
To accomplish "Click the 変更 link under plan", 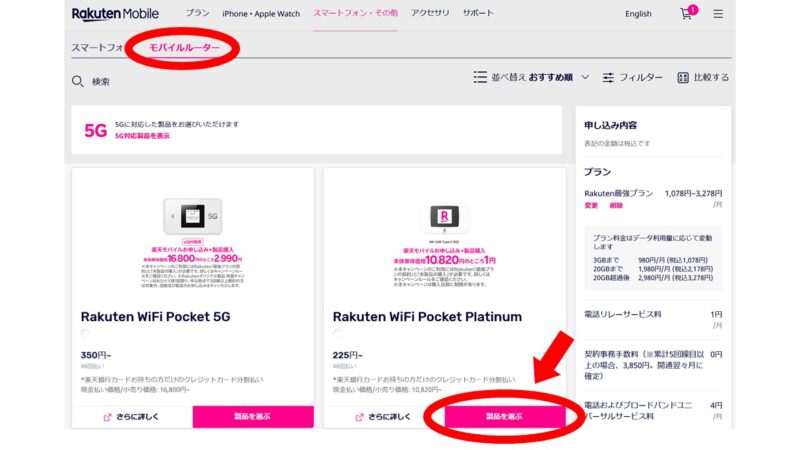I will [591, 205].
